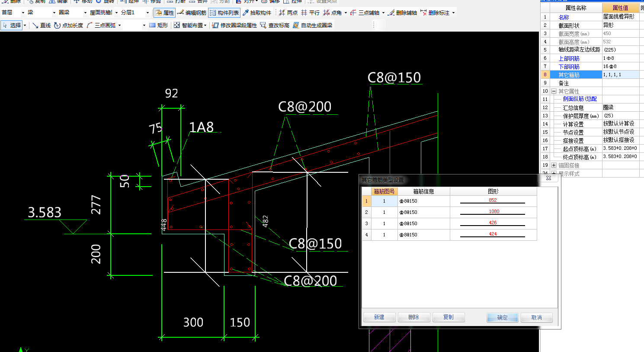Image resolution: width=644 pixels, height=352 pixels.
Task: Select the 点角 axis tool
Action: click(333, 13)
